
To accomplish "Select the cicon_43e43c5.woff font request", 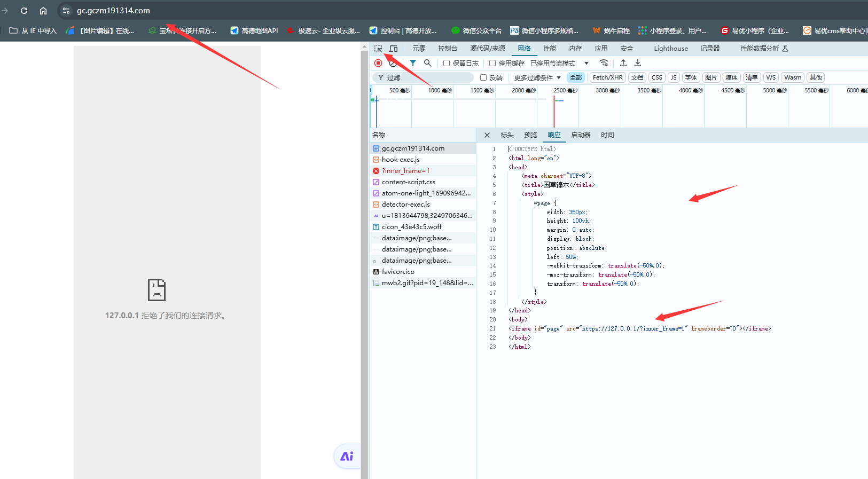I will point(423,227).
